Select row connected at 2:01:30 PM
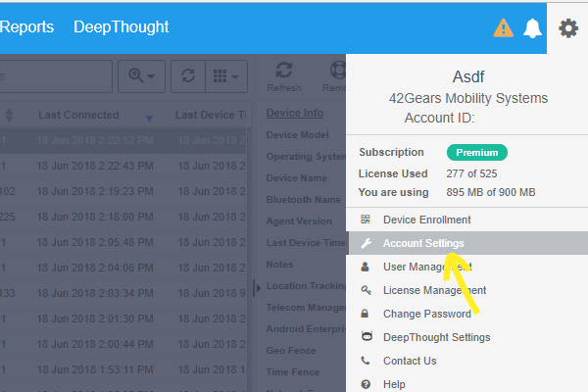The height and width of the screenshot is (392, 588). point(123,318)
